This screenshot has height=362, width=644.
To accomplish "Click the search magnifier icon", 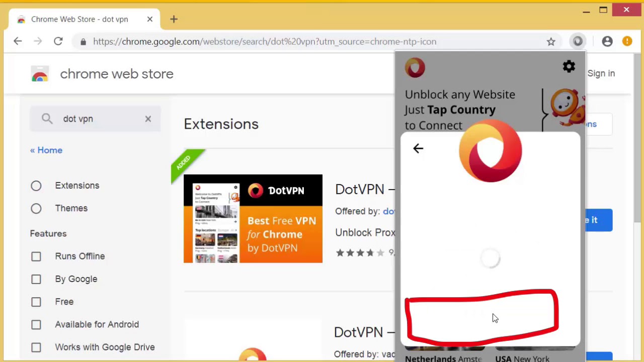I will pos(47,119).
